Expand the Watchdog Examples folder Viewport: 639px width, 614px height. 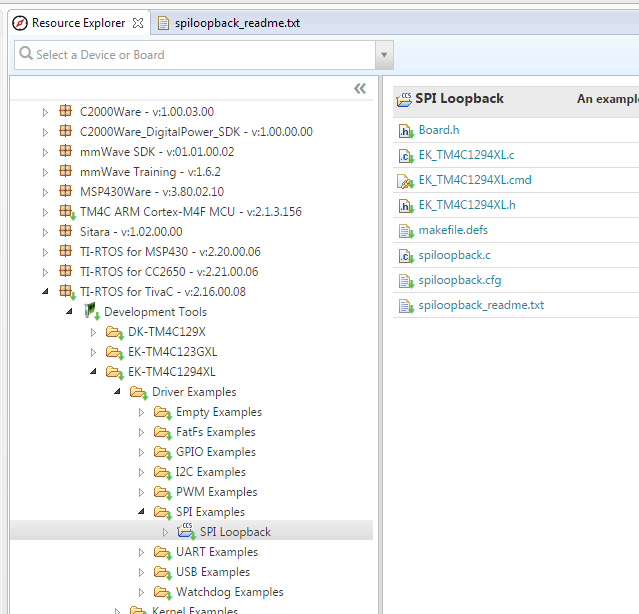pos(141,592)
